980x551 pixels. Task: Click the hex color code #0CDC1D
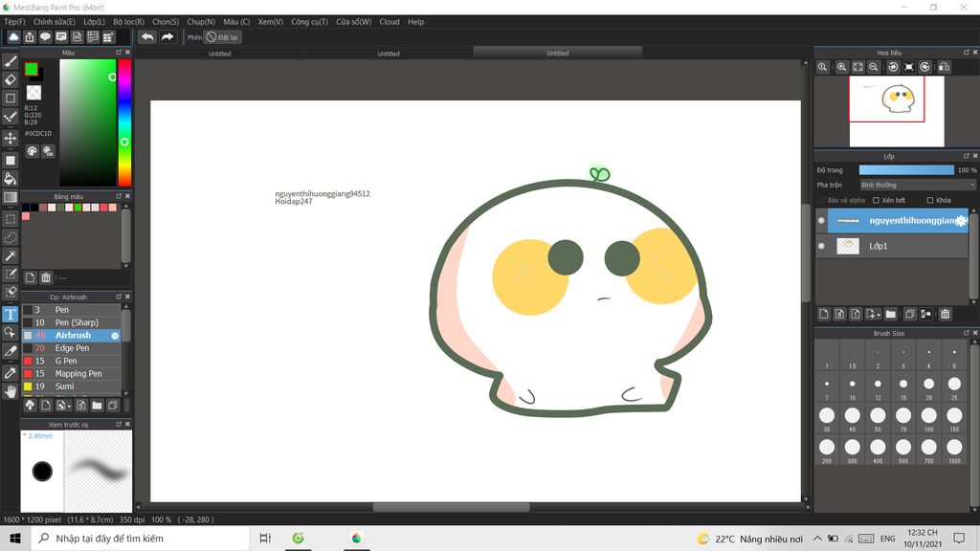click(x=38, y=134)
